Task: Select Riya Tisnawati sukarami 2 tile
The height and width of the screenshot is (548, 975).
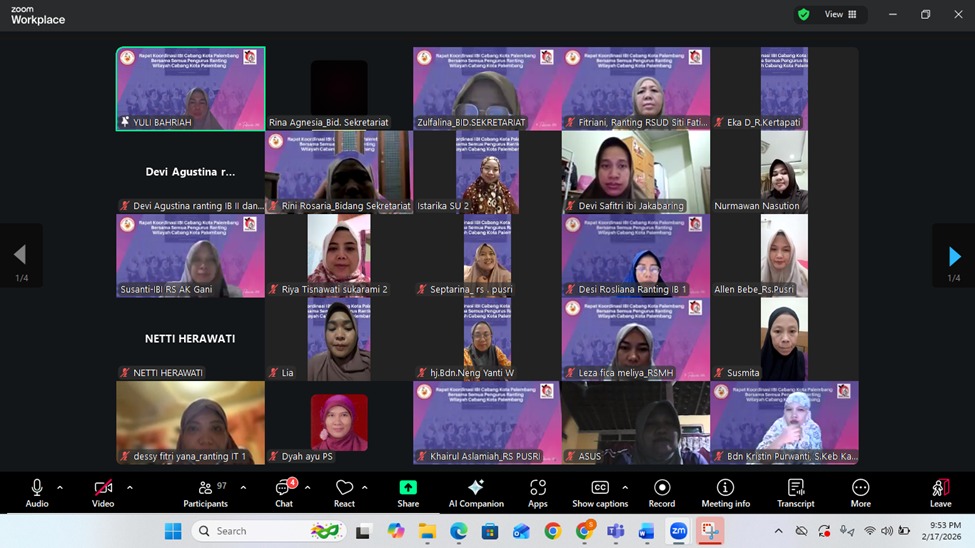Action: [339, 256]
